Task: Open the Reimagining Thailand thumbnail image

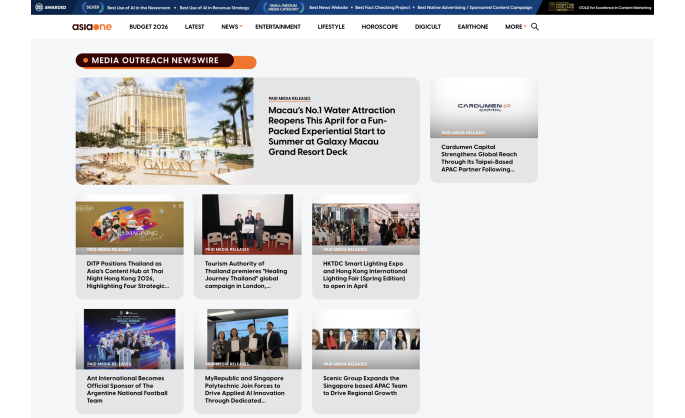Action: coord(130,225)
